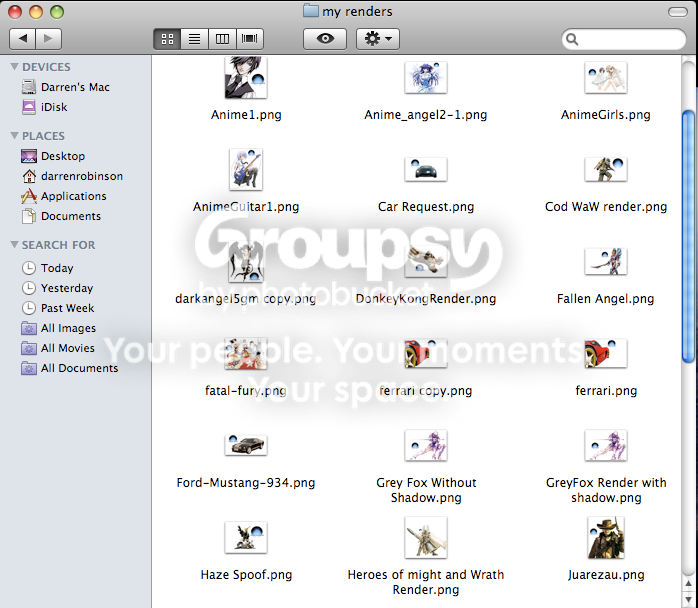Switch to Cover Flow view

[250, 39]
